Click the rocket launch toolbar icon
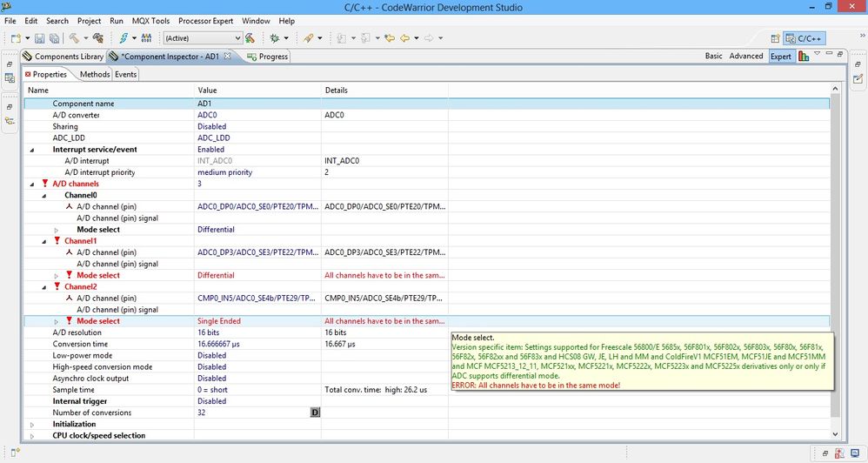 coord(309,37)
